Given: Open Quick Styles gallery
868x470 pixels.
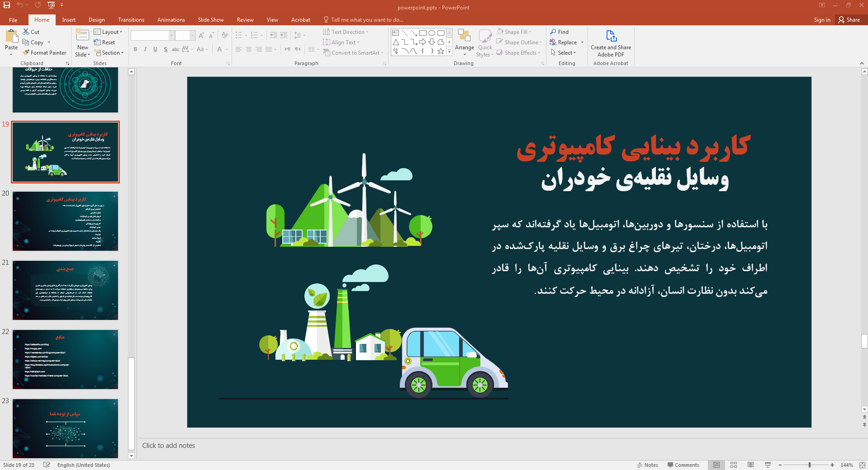Looking at the screenshot, I should tap(485, 43).
